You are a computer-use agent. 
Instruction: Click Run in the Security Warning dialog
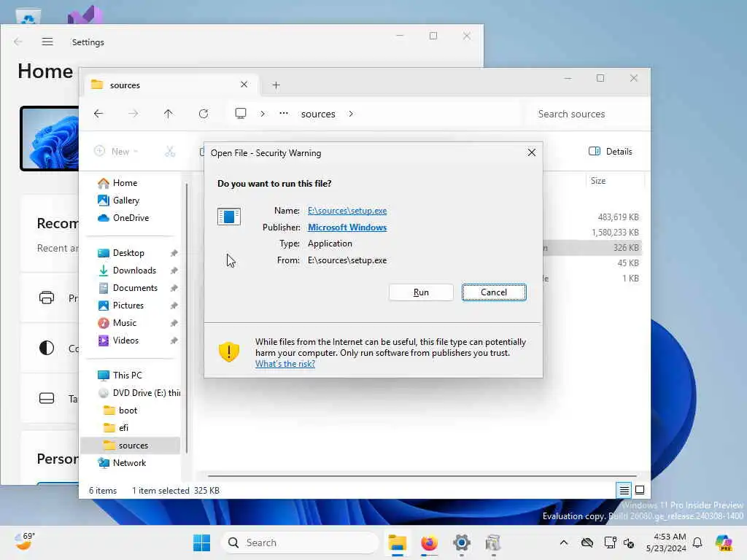pos(421,292)
